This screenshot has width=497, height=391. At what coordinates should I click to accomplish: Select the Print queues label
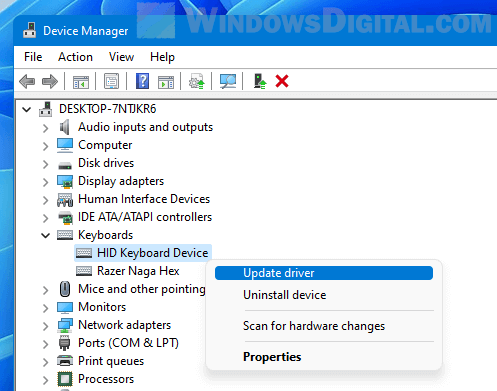[x=111, y=361]
